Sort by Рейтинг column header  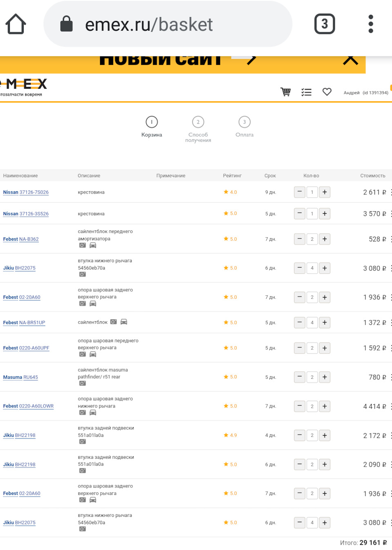232,176
